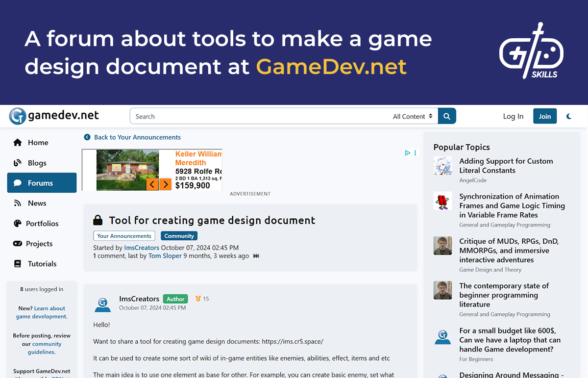
Task: Click the News RSS icon
Action: tap(18, 203)
